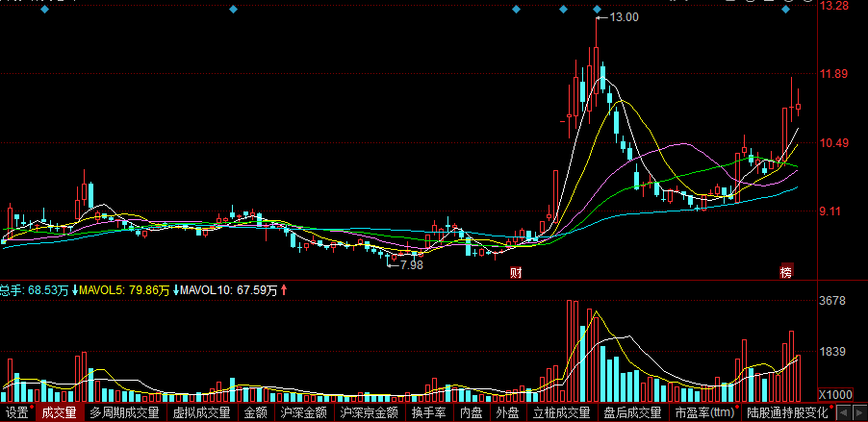Viewport: 868px width, 422px height.
Task: Open the 市盈率(ttm) indicator tab
Action: tap(704, 412)
